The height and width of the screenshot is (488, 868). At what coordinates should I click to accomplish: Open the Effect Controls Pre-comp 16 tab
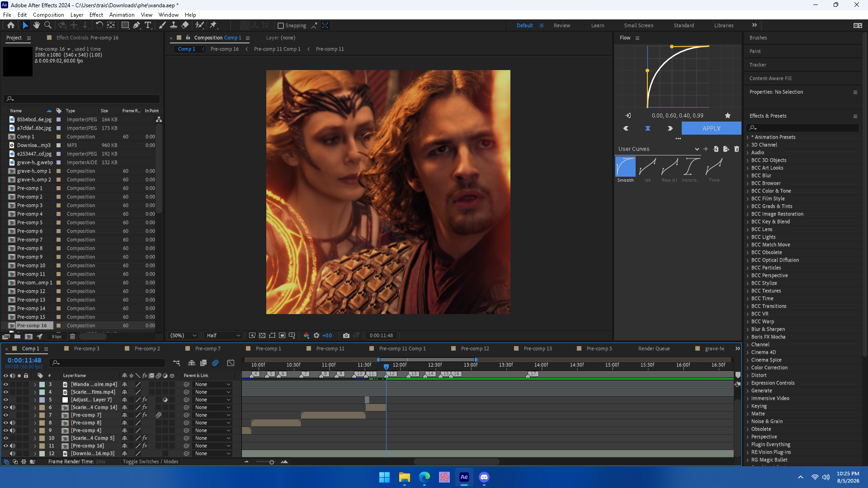[x=87, y=38]
